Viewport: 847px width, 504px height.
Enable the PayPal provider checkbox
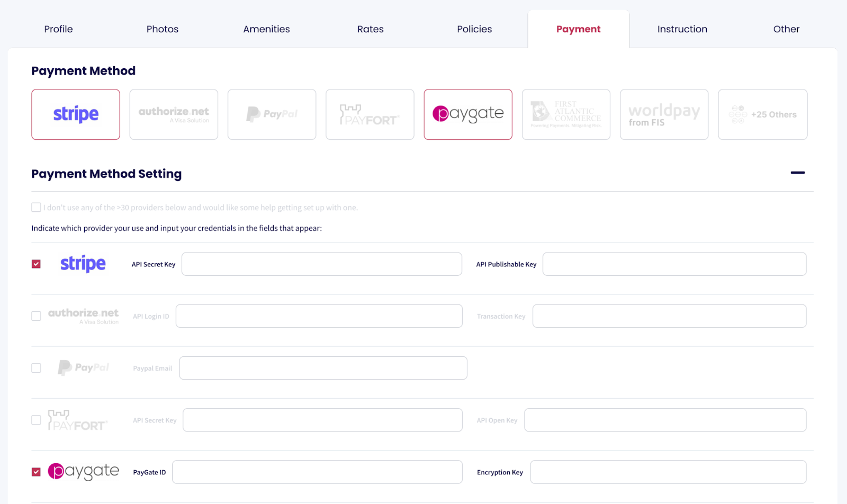click(x=36, y=368)
